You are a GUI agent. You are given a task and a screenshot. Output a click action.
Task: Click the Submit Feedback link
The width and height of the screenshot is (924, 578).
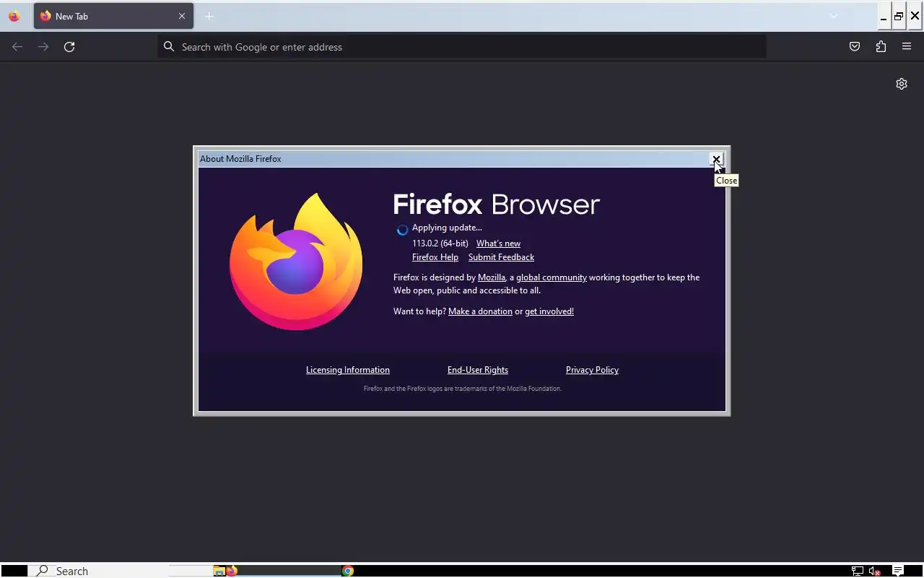pos(501,257)
